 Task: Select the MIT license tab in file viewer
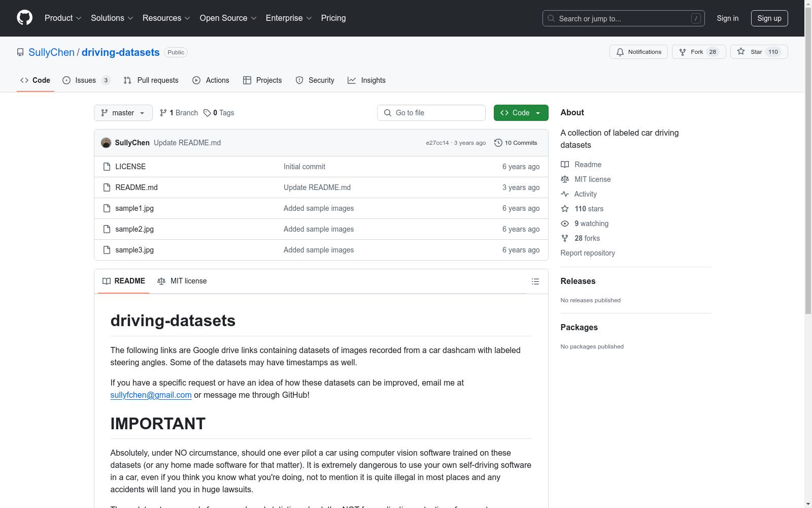coord(182,281)
